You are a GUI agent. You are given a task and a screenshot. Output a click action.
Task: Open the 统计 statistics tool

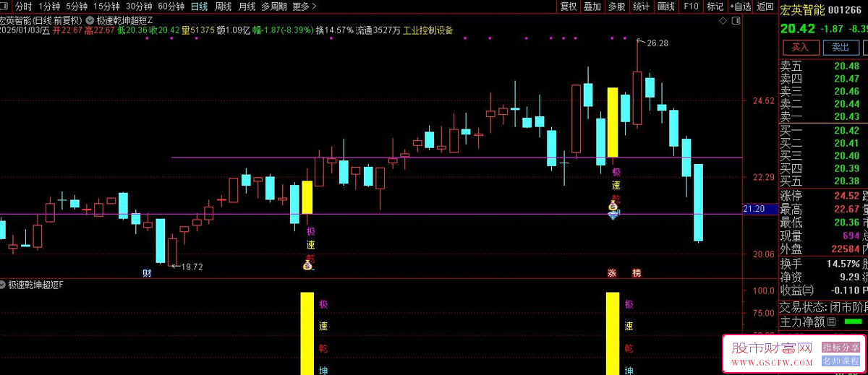[641, 7]
